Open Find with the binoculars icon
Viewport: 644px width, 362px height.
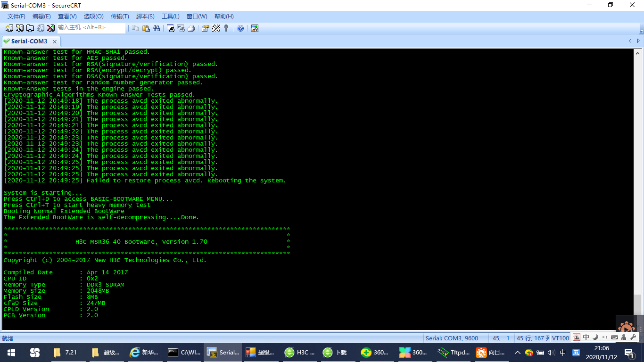click(157, 28)
